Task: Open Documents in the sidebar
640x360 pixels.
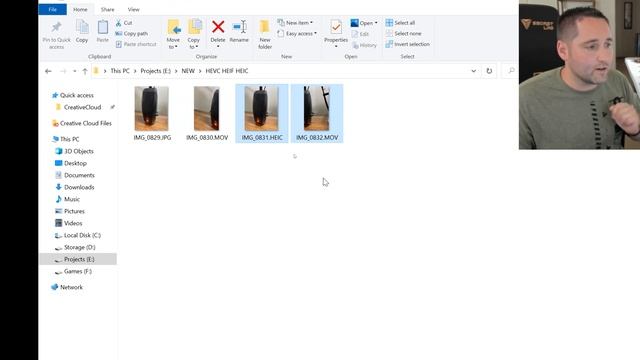Action: click(79, 175)
